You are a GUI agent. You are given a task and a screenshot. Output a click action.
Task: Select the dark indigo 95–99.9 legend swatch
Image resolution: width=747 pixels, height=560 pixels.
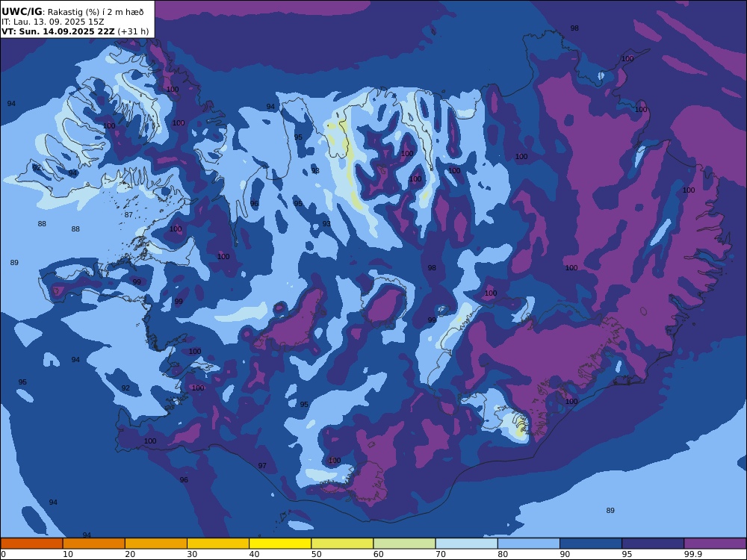[x=653, y=544]
